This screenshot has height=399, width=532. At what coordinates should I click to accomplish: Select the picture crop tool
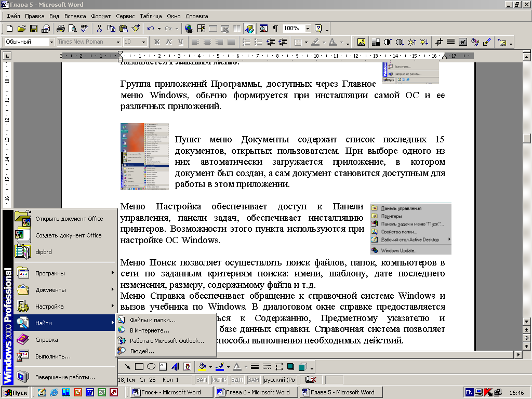pos(438,42)
